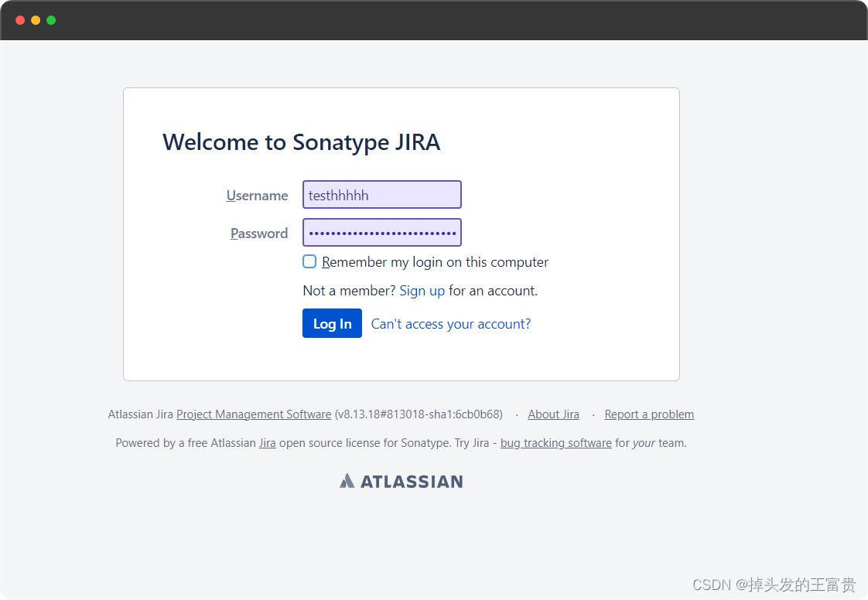Click the Password label
Viewport: 868px width, 600px height.
pos(259,233)
